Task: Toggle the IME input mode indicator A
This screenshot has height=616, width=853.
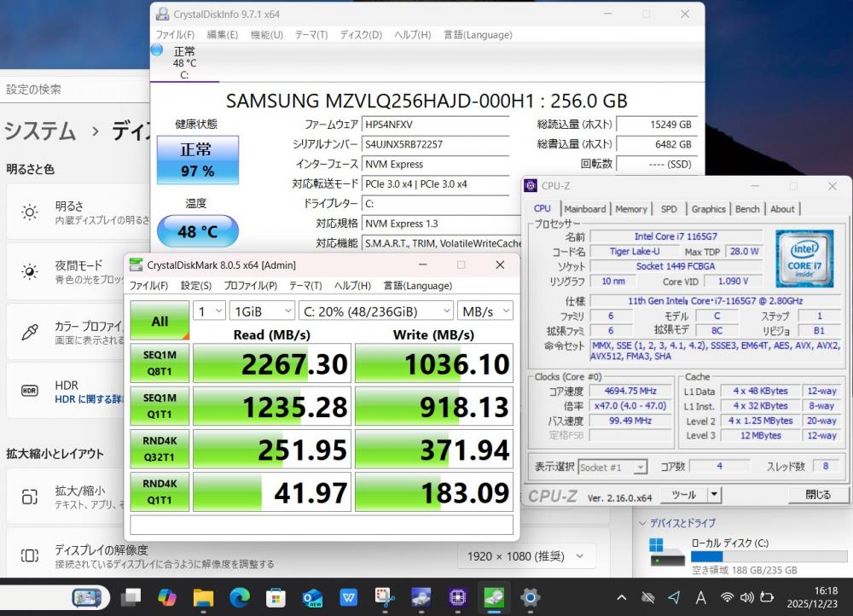Action: pos(700,597)
